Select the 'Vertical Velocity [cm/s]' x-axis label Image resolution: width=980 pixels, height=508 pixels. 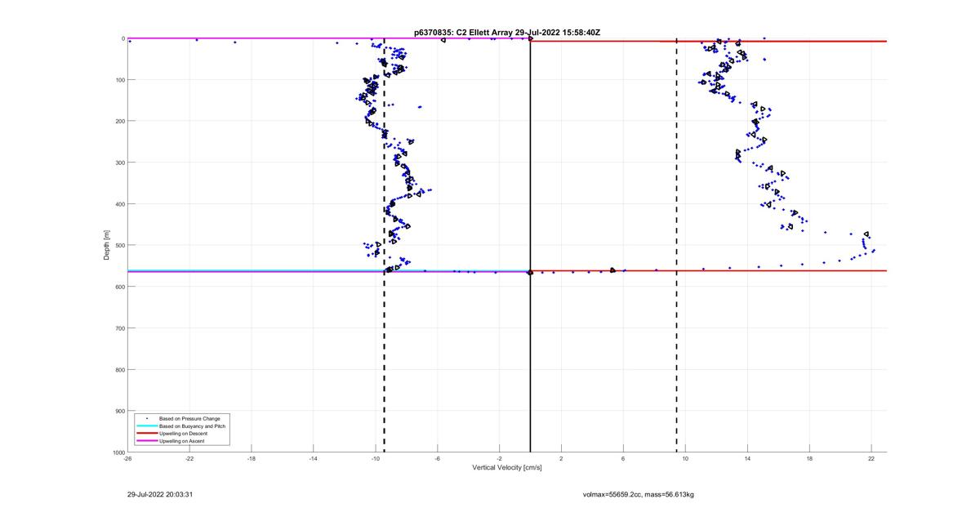[x=507, y=468]
